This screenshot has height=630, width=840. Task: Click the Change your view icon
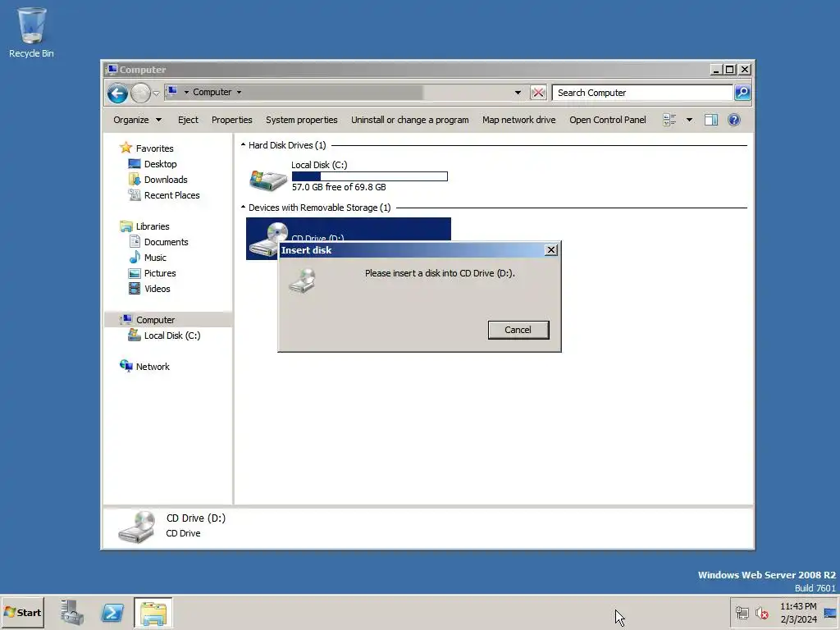click(669, 120)
